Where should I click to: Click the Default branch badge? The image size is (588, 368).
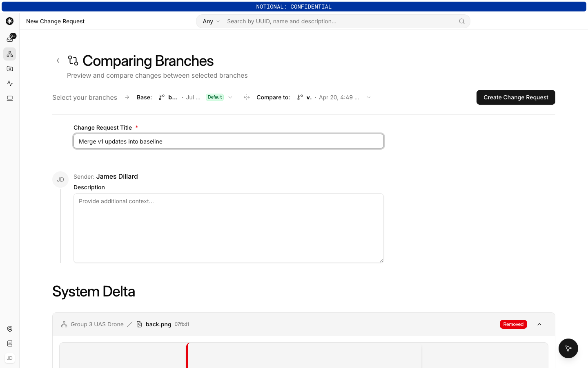(215, 97)
